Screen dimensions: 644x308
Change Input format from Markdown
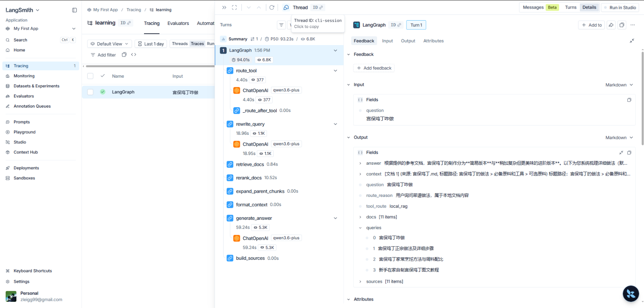pyautogui.click(x=619, y=85)
